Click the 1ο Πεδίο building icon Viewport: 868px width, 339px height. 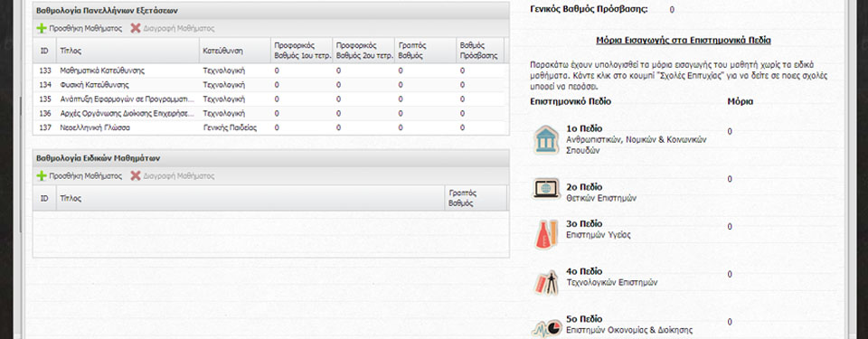tap(546, 139)
